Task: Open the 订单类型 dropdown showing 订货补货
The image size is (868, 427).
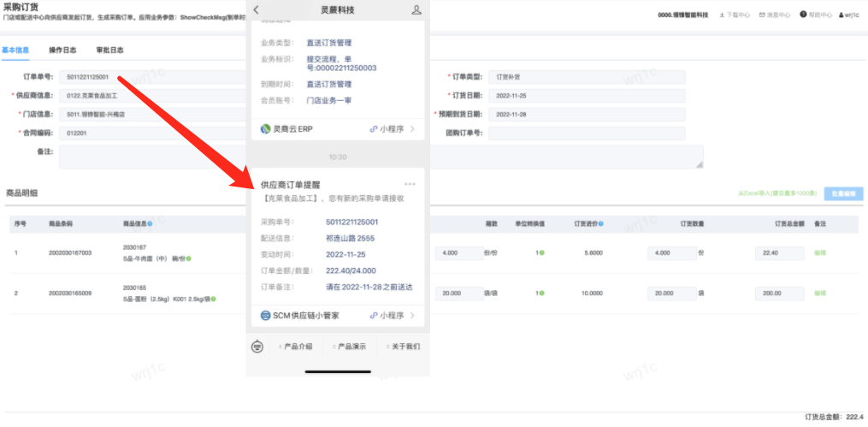Action: pos(587,77)
